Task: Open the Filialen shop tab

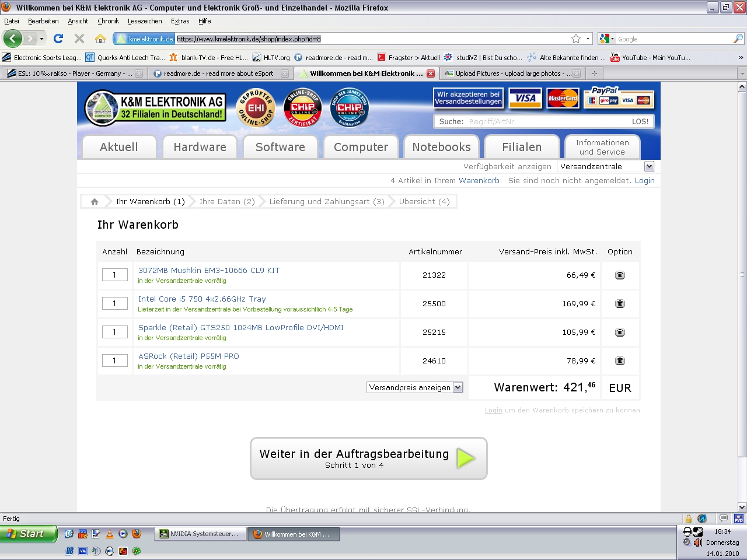Action: (522, 147)
